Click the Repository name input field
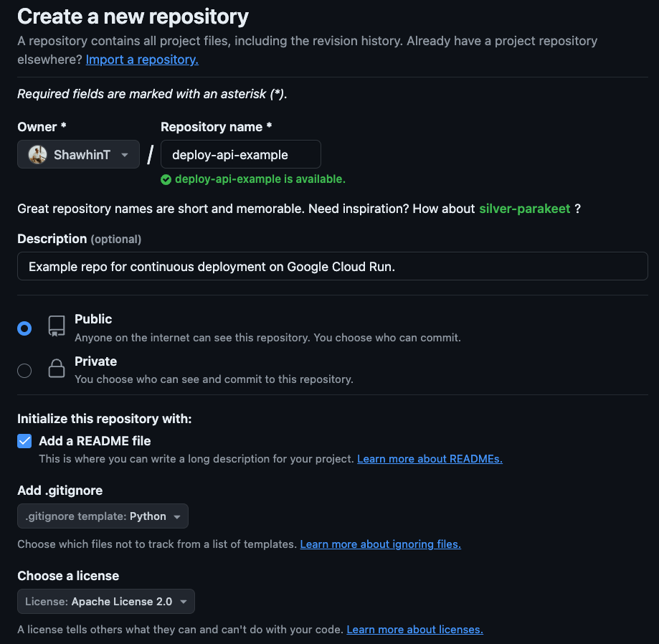 point(240,155)
